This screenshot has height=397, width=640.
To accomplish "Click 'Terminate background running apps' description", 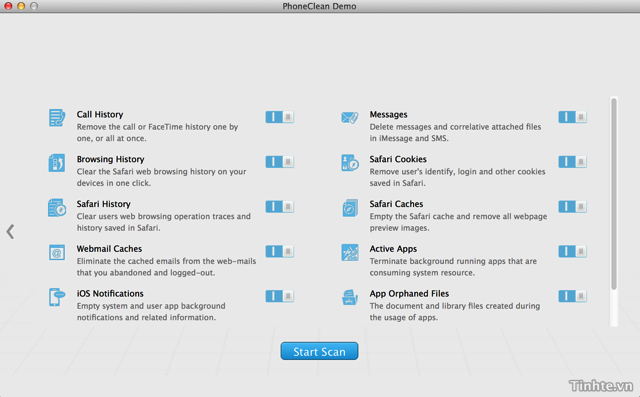I will [453, 267].
